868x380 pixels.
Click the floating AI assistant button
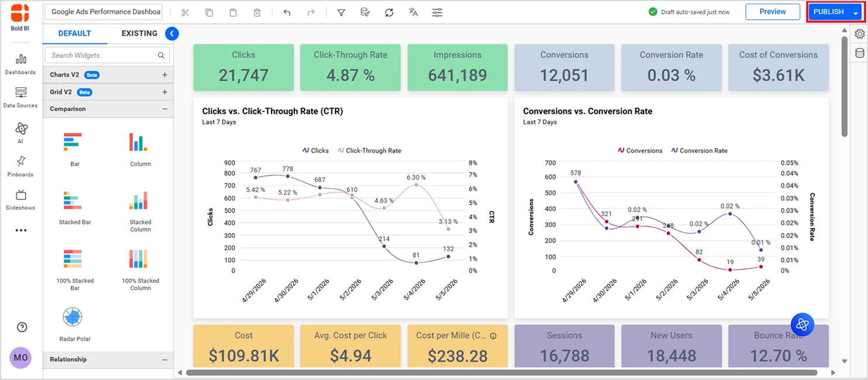pos(802,324)
